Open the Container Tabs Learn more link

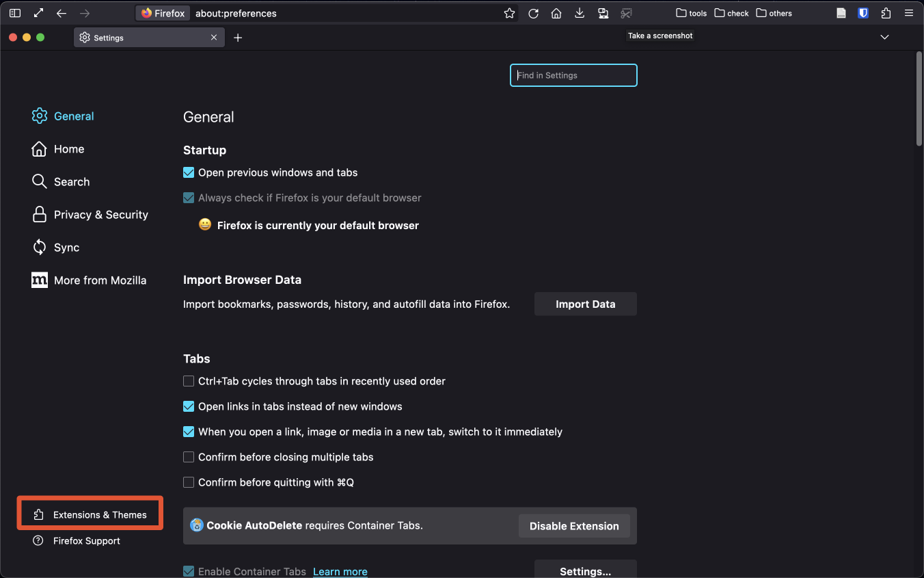pyautogui.click(x=340, y=572)
